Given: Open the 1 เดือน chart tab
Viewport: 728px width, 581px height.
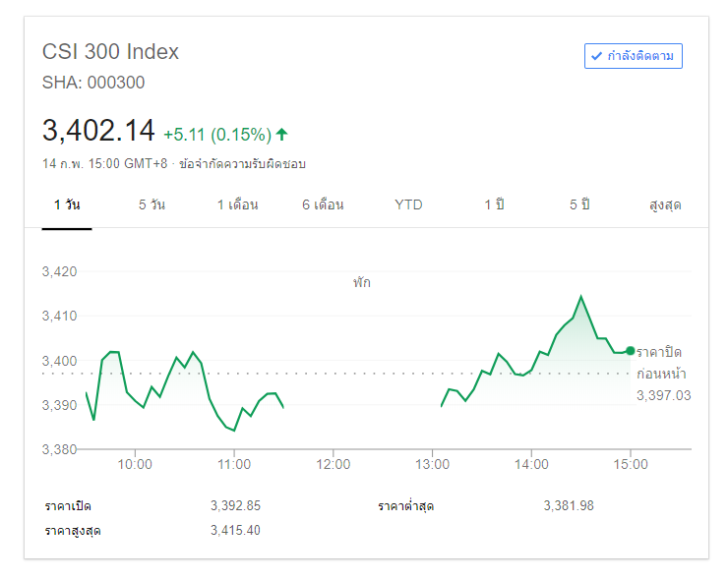Looking at the screenshot, I should pyautogui.click(x=237, y=204).
